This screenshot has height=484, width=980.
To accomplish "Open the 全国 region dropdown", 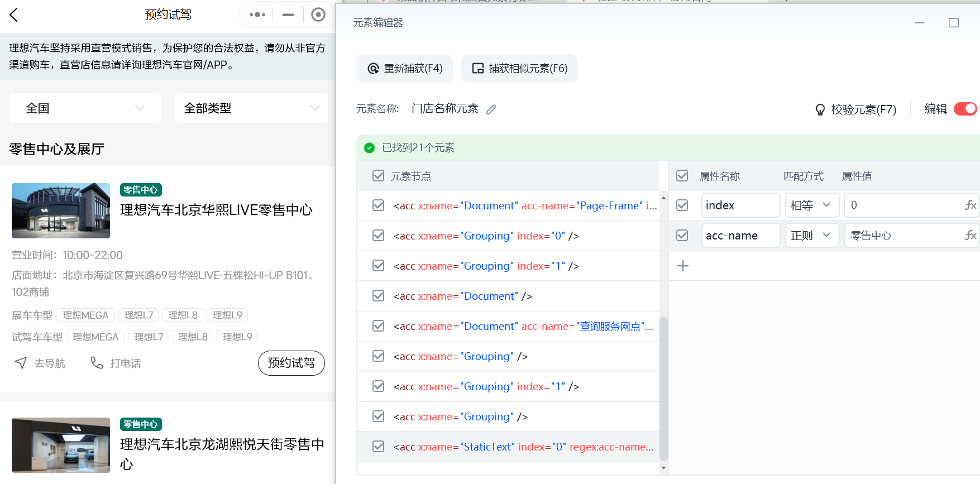I will pyautogui.click(x=85, y=108).
